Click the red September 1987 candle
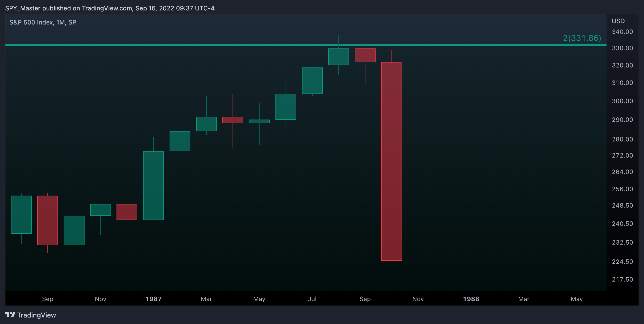Image resolution: width=644 pixels, height=324 pixels. click(365, 55)
